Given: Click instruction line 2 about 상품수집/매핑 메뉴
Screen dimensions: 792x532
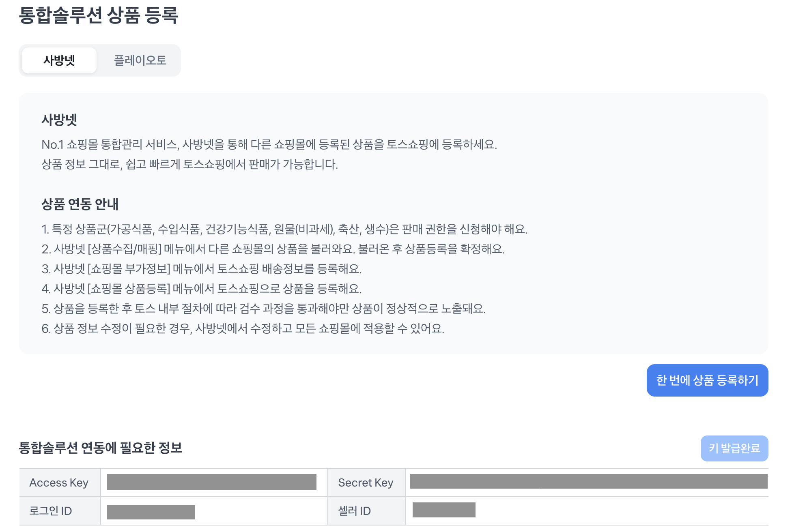Looking at the screenshot, I should [273, 249].
